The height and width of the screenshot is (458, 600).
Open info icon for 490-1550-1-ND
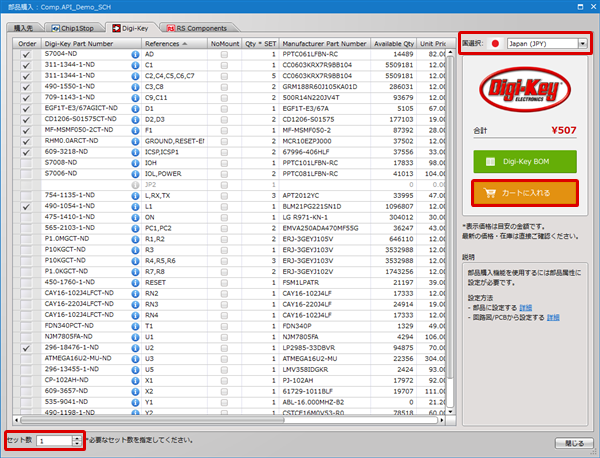click(x=135, y=87)
